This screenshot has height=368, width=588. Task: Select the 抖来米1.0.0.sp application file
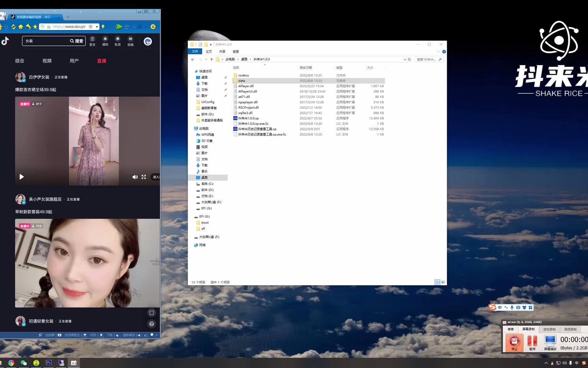pyautogui.click(x=249, y=118)
